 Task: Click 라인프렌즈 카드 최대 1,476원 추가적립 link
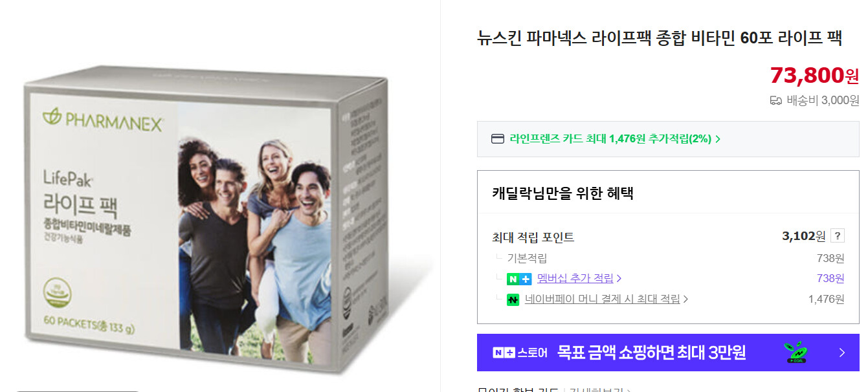pos(610,138)
